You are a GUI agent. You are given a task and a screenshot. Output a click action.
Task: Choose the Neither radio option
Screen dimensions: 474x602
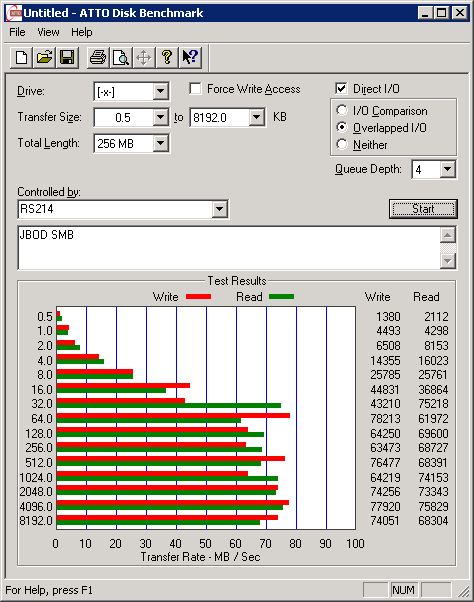click(x=341, y=144)
